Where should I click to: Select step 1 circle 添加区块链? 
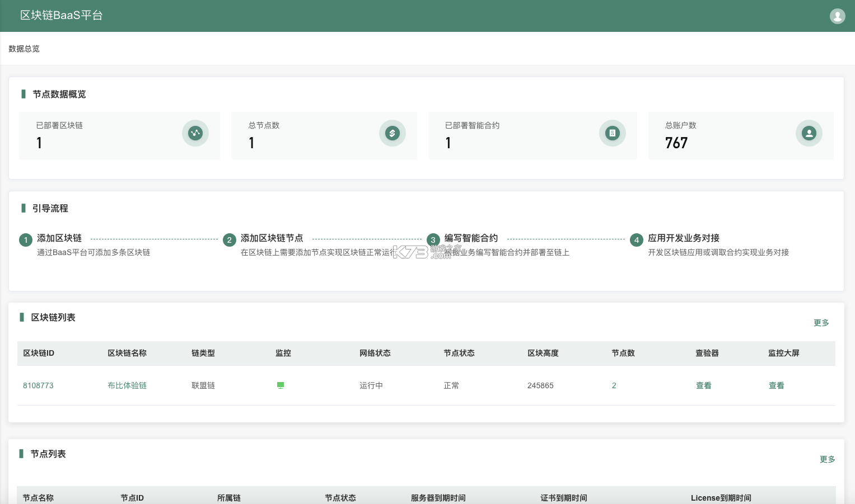(26, 240)
